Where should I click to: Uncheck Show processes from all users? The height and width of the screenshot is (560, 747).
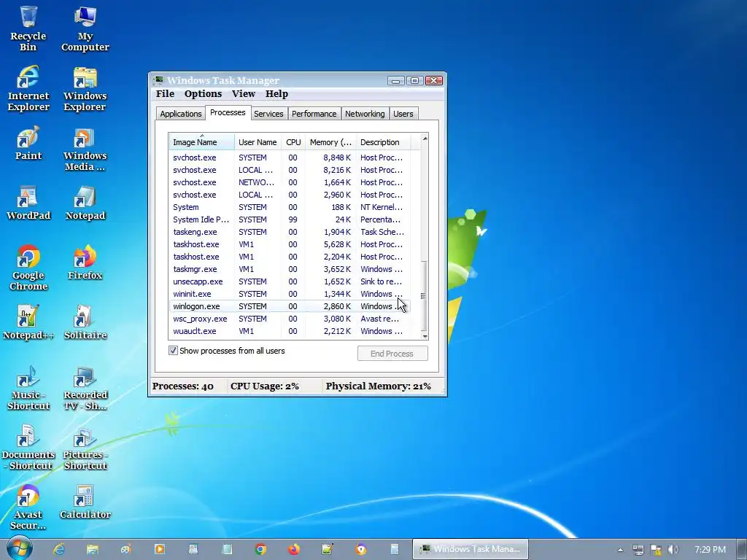pyautogui.click(x=173, y=351)
